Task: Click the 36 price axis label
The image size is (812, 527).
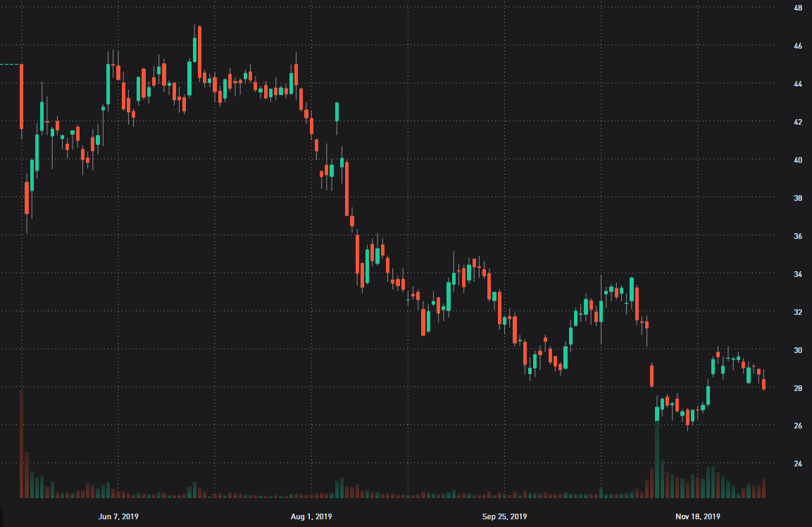Action: point(797,236)
